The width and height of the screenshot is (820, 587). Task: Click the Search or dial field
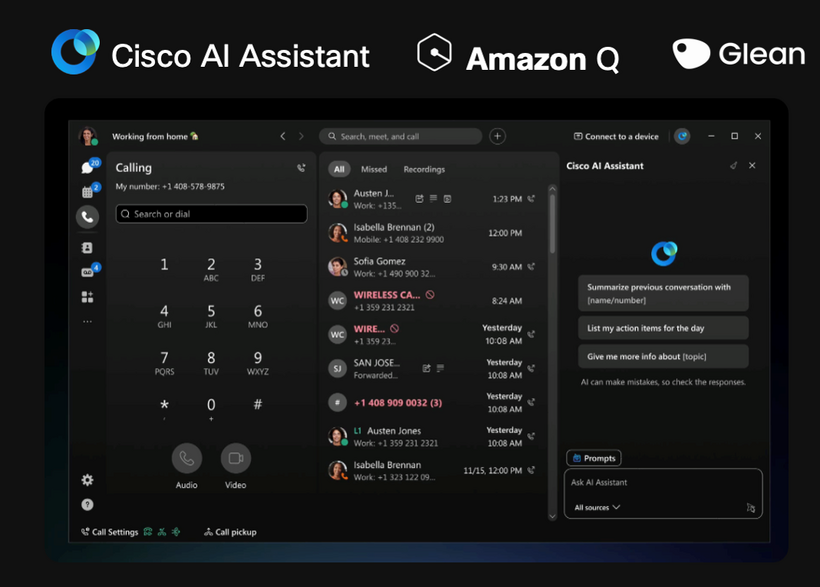coord(211,213)
